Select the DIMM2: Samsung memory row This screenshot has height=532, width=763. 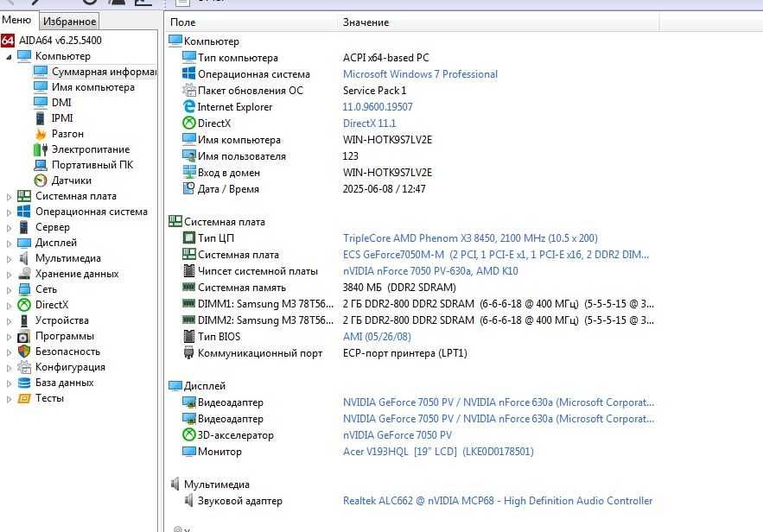[x=414, y=320]
